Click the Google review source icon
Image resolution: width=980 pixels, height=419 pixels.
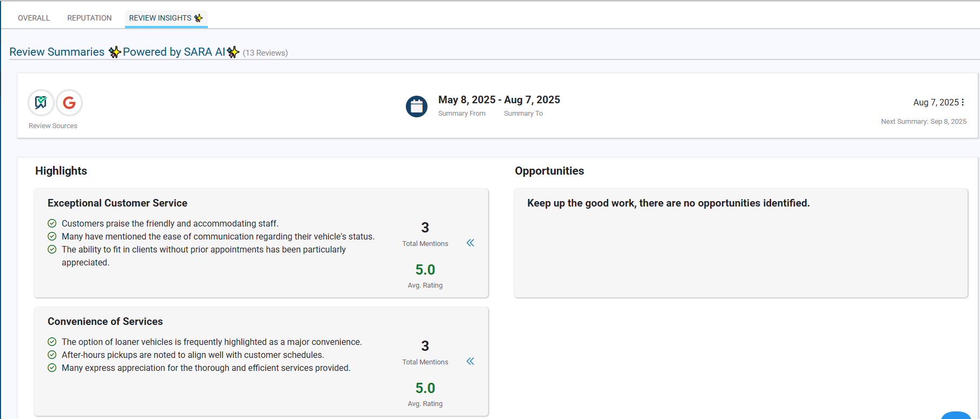click(69, 103)
